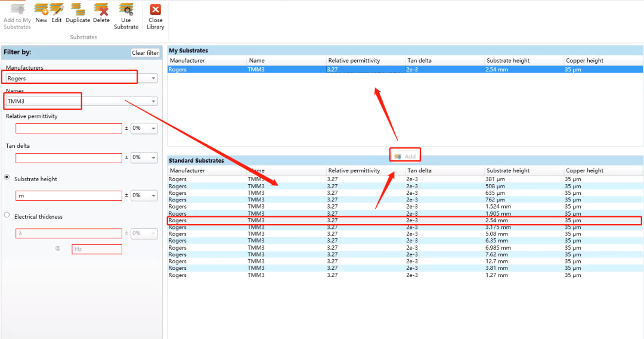Click the Hz frequency input field

97,249
